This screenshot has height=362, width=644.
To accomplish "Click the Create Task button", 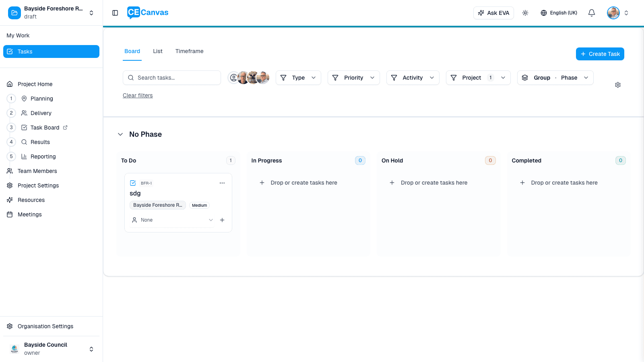I will (x=600, y=53).
